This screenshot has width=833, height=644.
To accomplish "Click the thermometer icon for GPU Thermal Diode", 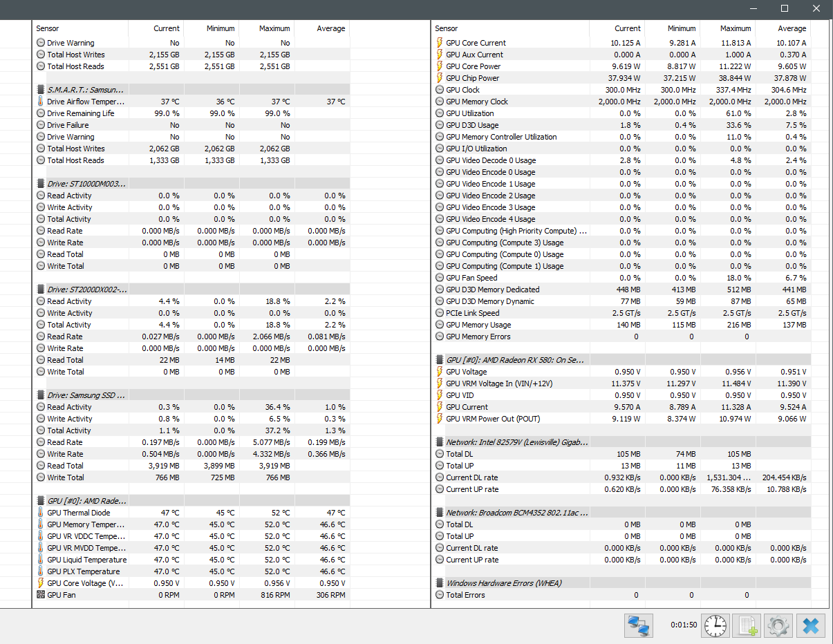I will (x=40, y=513).
